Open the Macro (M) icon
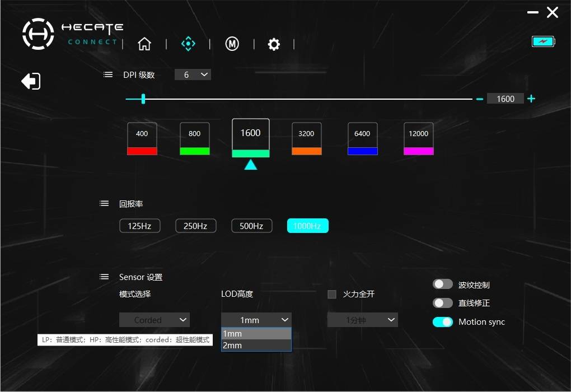571x392 pixels. point(232,44)
